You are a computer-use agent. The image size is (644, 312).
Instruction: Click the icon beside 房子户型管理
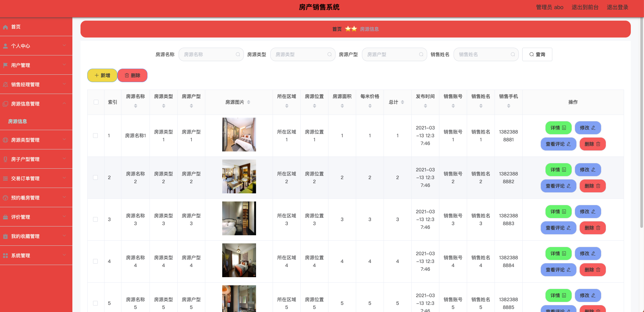click(x=5, y=159)
